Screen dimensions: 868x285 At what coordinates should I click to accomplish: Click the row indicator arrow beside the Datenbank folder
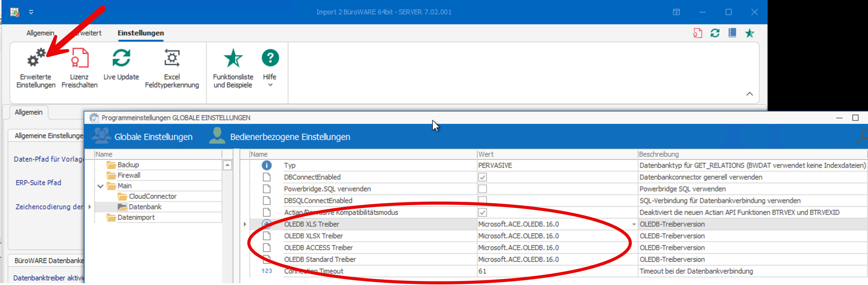[x=90, y=206]
